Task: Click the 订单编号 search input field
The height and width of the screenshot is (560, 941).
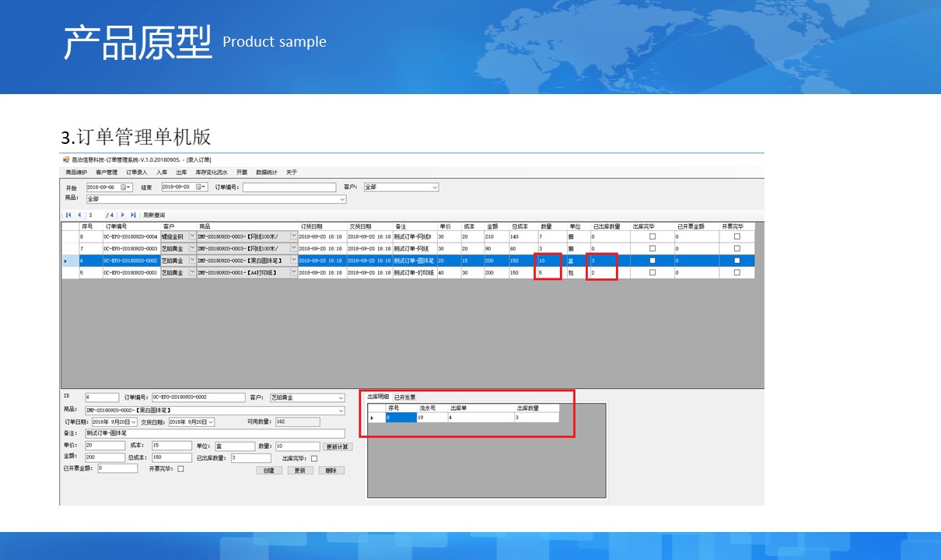Action: pos(289,187)
